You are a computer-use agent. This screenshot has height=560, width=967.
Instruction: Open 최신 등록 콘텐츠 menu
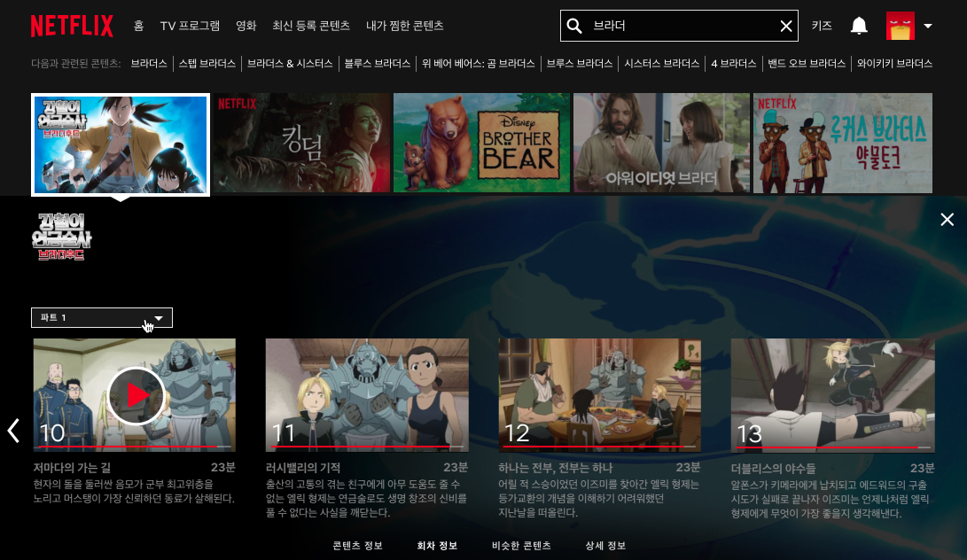pos(311,26)
